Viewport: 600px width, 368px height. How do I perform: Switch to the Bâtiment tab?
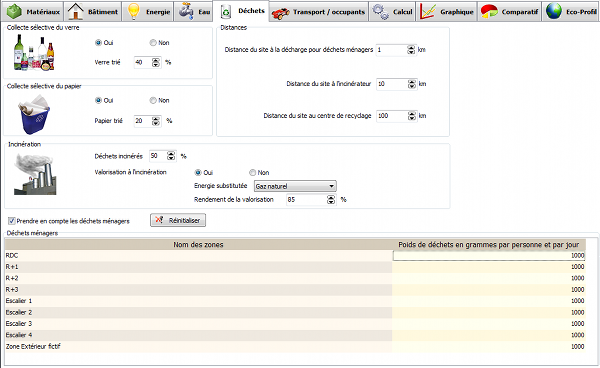(93, 11)
